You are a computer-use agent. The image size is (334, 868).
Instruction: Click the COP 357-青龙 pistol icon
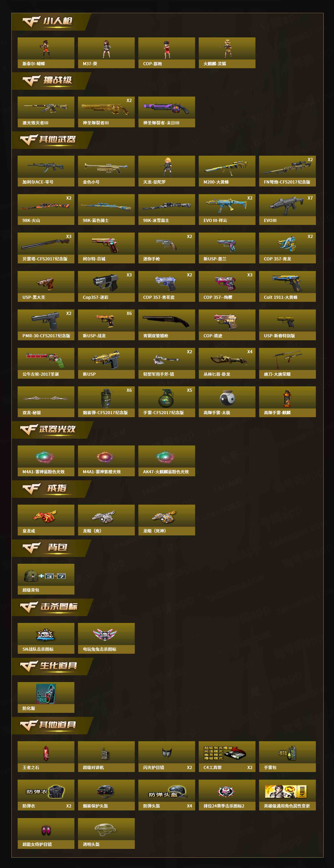(x=287, y=248)
